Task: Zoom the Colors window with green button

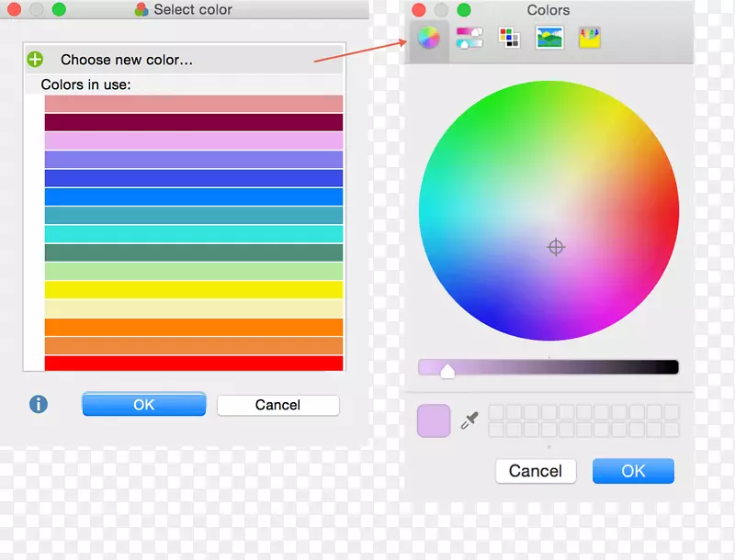Action: click(x=464, y=10)
